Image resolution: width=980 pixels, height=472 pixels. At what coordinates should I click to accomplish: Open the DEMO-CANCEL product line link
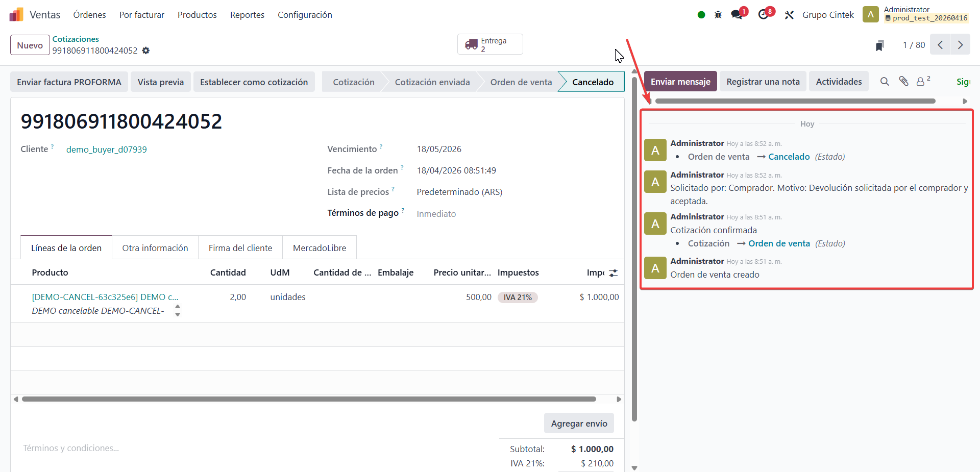[x=105, y=297]
